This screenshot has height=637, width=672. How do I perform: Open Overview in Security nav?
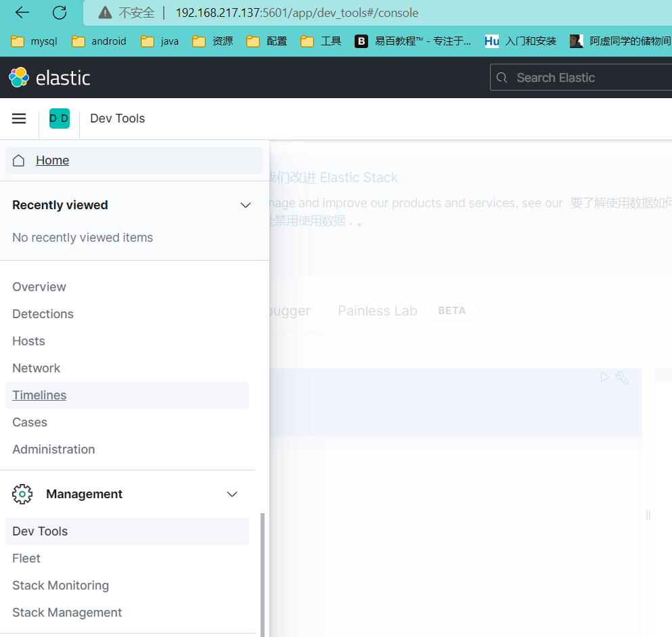(39, 287)
